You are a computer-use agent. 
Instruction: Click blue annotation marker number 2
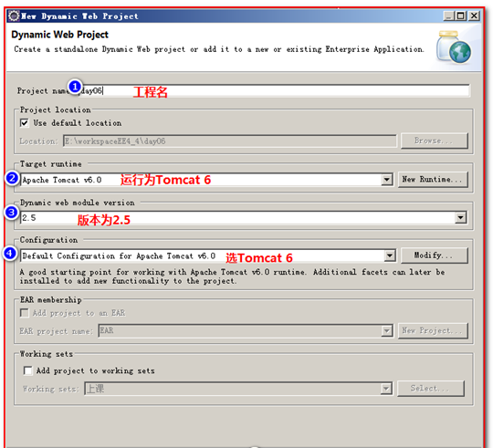12,178
